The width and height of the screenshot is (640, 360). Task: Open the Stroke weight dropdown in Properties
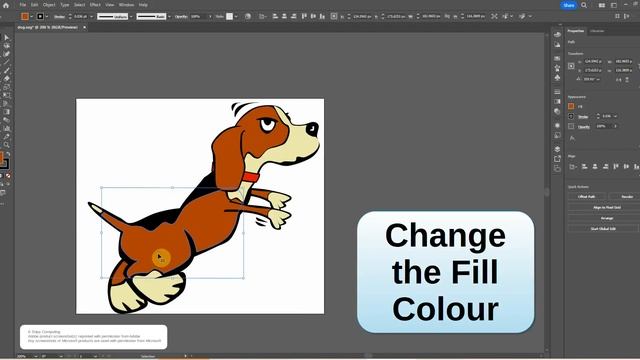616,116
